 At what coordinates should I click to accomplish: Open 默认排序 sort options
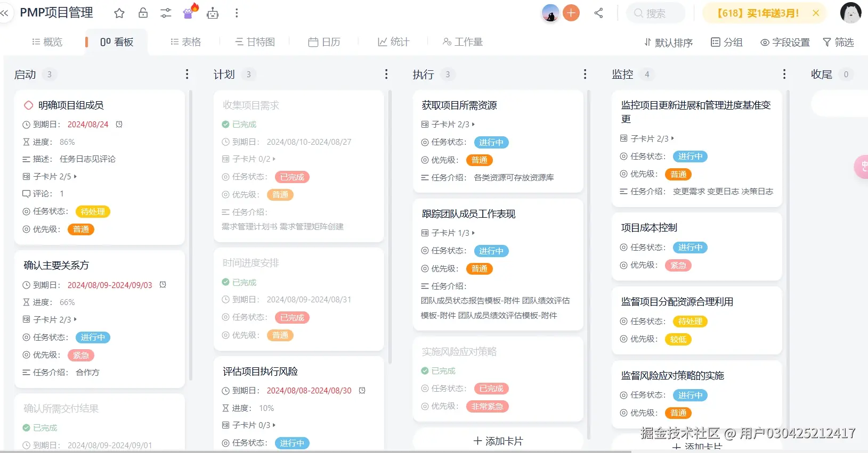coord(668,43)
